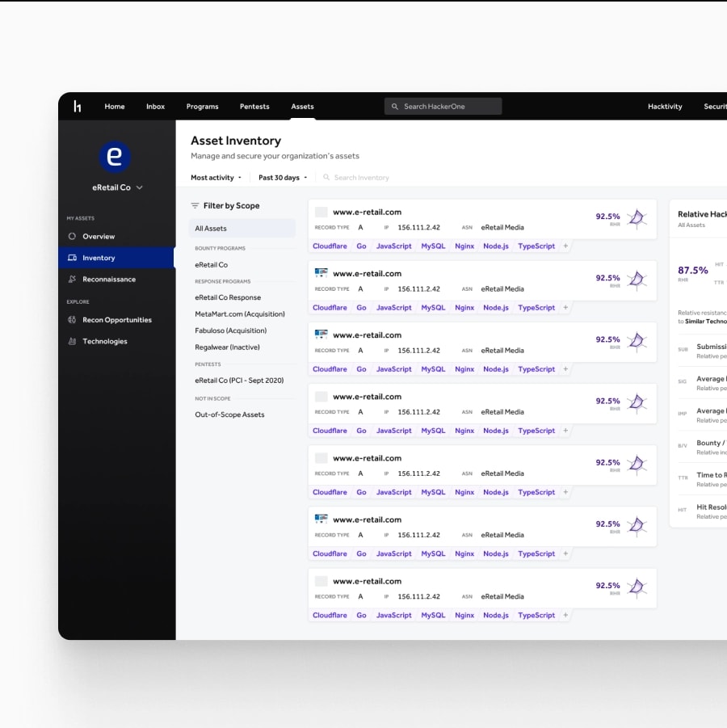Click the radar chart icon on third asset card

637,341
